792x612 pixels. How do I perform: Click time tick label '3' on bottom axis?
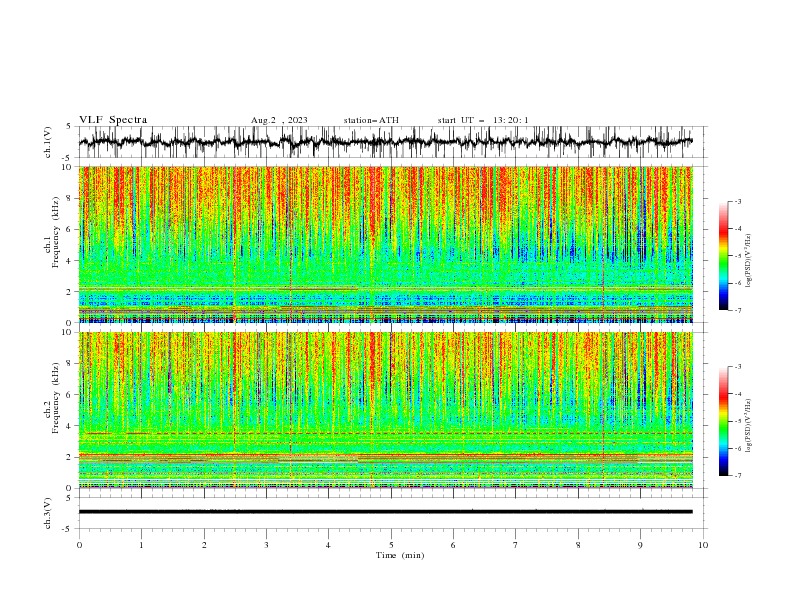pos(266,545)
